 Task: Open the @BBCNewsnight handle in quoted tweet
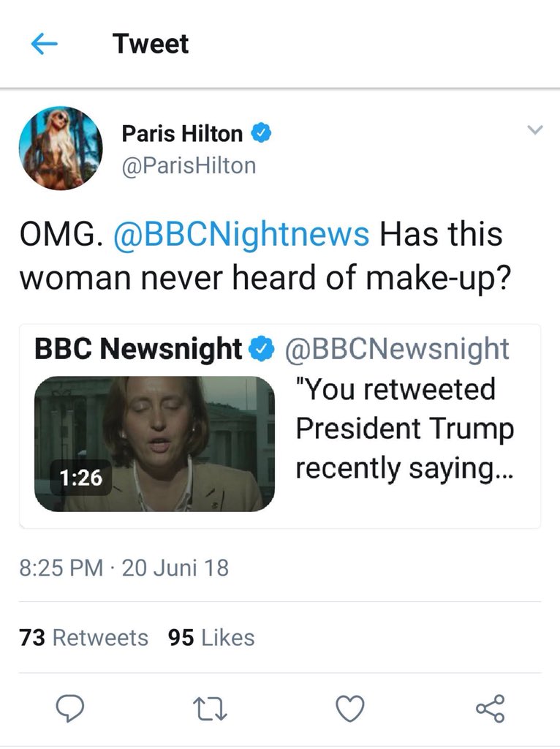pyautogui.click(x=396, y=350)
